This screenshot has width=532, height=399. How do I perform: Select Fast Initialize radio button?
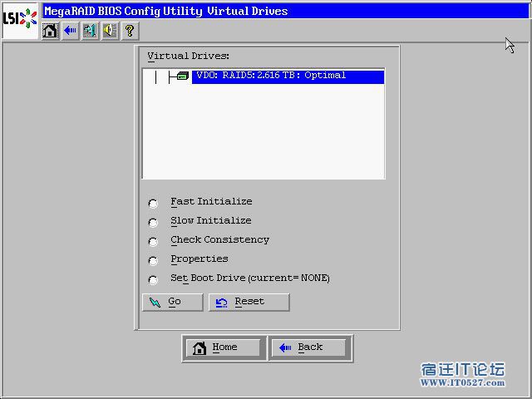(153, 203)
